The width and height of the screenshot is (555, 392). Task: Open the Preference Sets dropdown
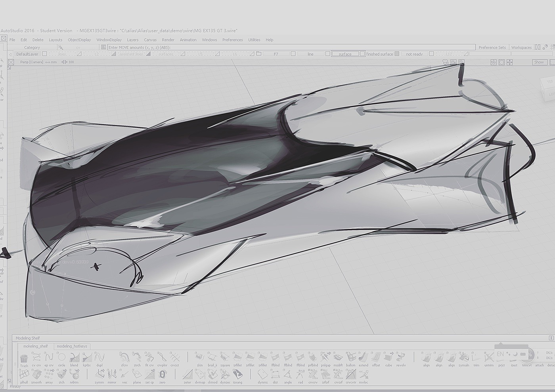(x=492, y=48)
